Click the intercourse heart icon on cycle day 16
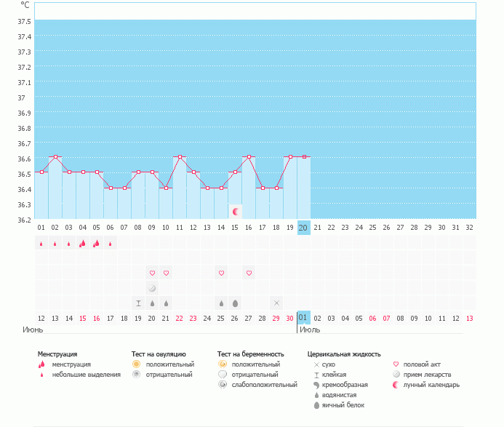Image resolution: width=504 pixels, height=427 pixels. pyautogui.click(x=249, y=273)
